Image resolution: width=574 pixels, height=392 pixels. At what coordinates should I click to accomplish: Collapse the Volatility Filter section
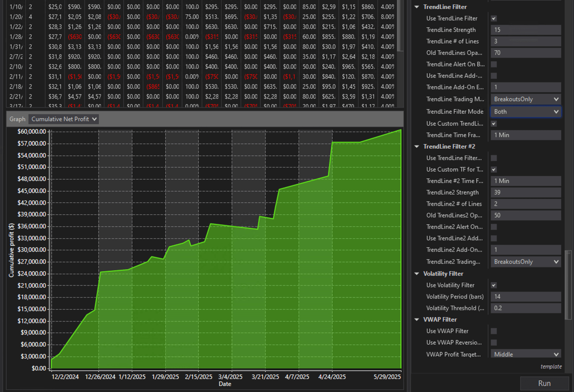pyautogui.click(x=417, y=274)
